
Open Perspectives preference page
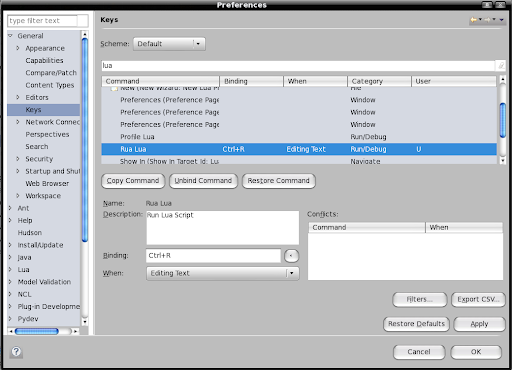coord(47,134)
